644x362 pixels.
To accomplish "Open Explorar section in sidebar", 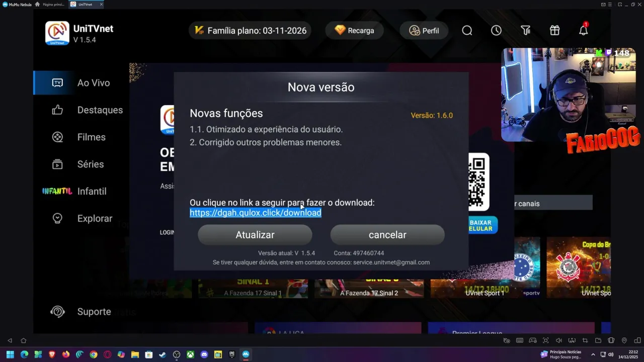I will (x=82, y=219).
